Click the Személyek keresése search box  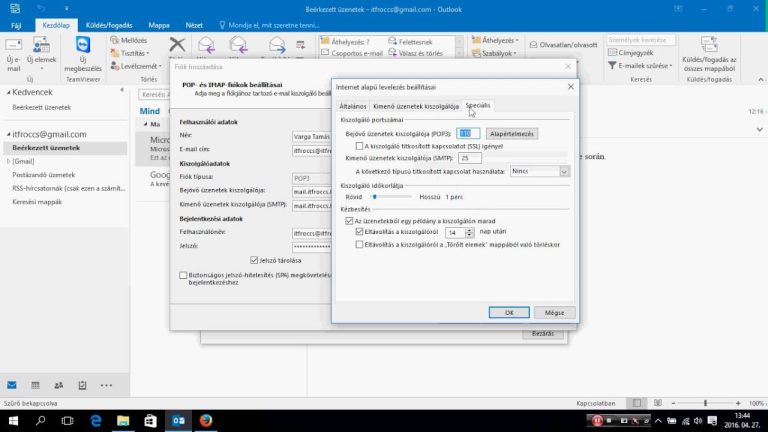coord(641,40)
